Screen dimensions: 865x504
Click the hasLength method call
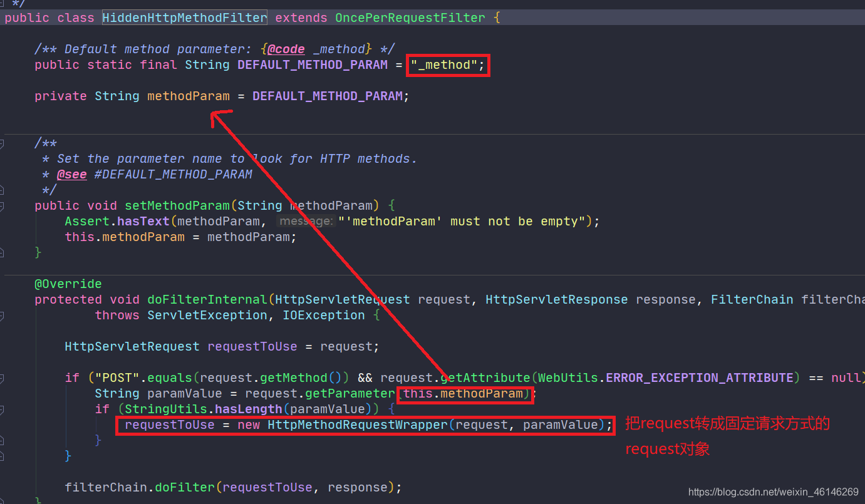coord(249,409)
